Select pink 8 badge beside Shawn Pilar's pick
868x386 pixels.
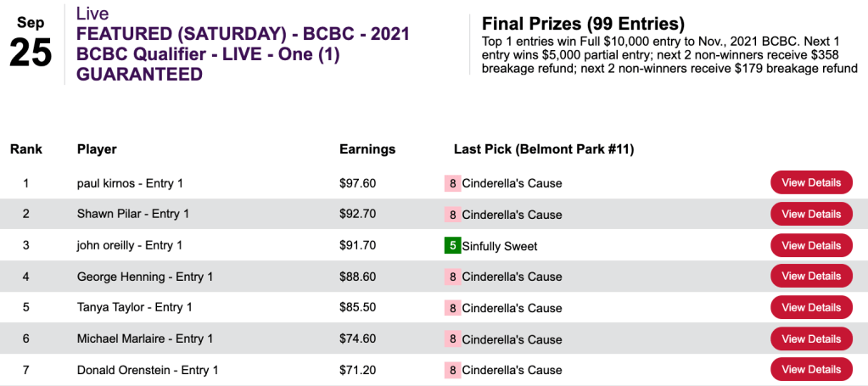452,215
